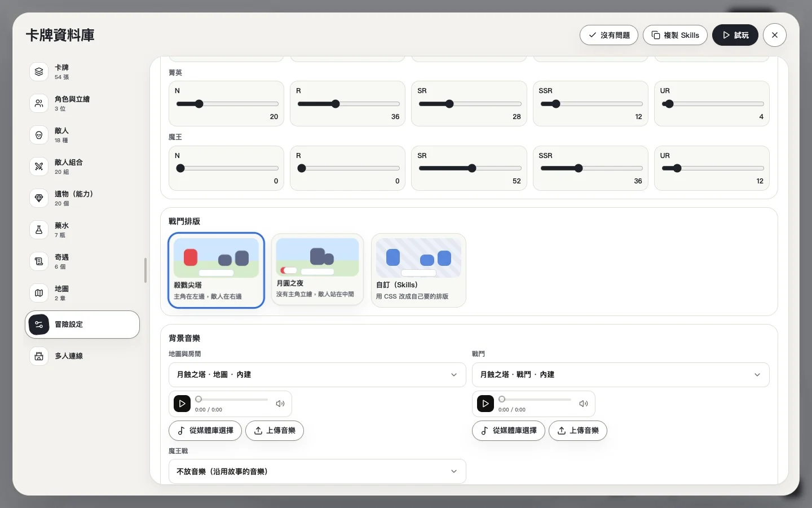
Task: Adjust the 菁英 R slider at 36
Action: [348, 104]
